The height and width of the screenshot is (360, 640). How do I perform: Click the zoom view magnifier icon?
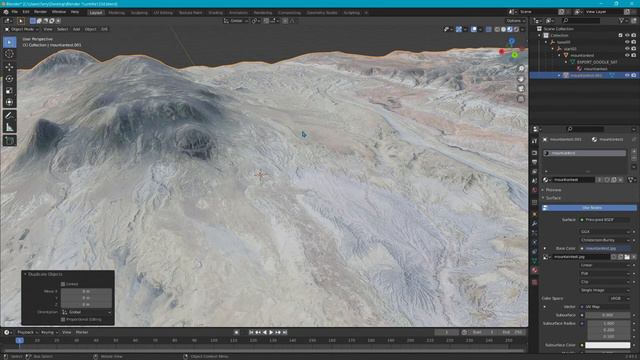(x=521, y=69)
